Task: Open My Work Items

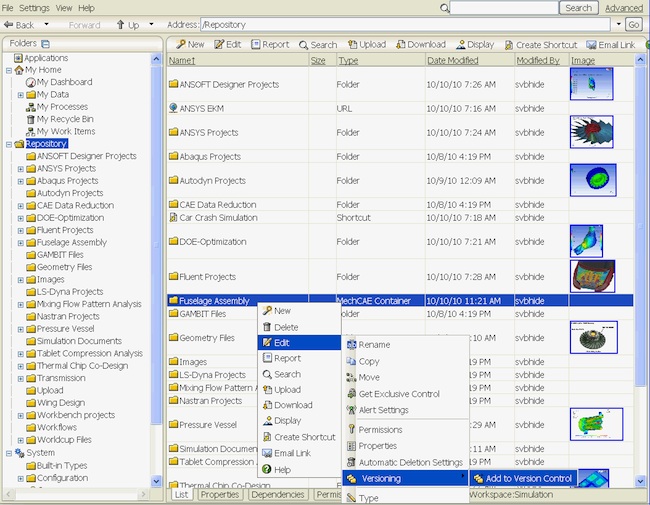Action: click(x=61, y=131)
